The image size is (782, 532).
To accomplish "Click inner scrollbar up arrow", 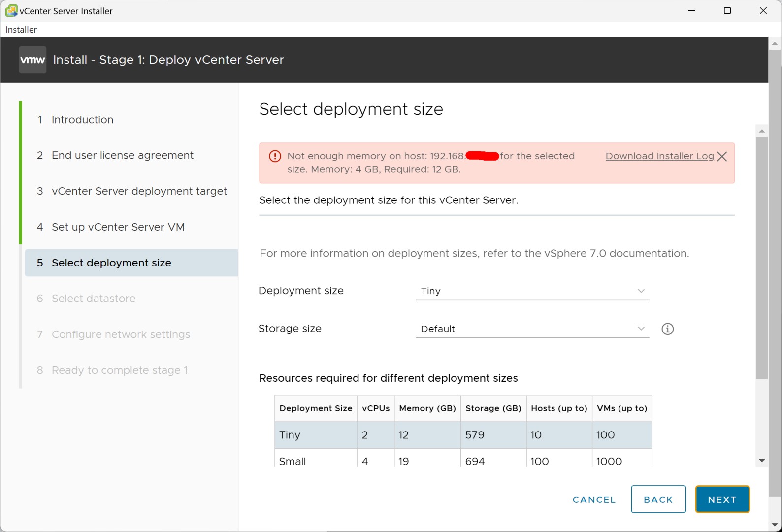I will coord(762,131).
